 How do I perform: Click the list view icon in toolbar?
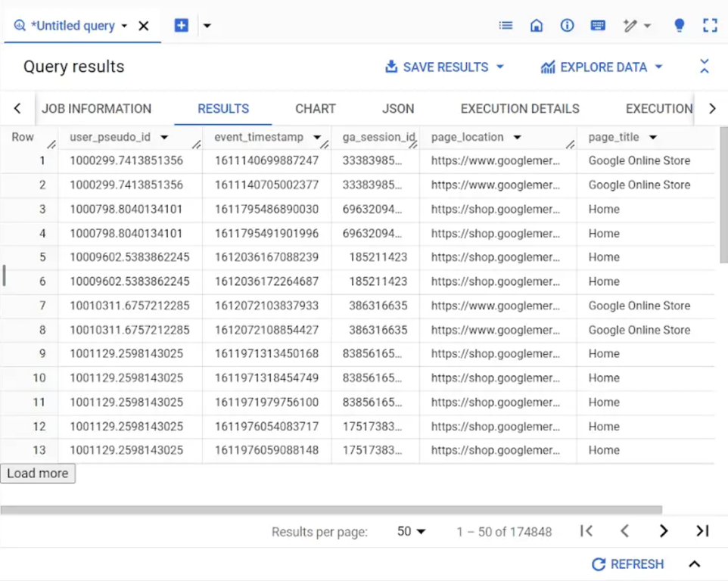(x=506, y=25)
